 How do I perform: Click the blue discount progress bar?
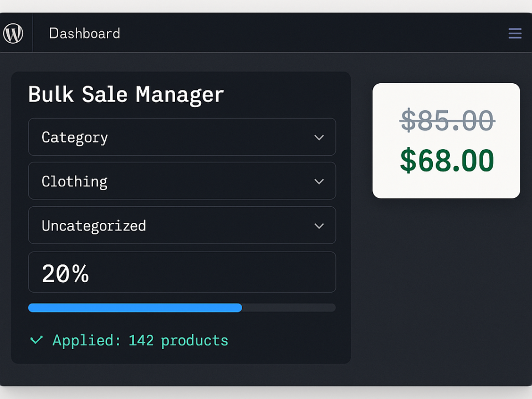click(135, 308)
